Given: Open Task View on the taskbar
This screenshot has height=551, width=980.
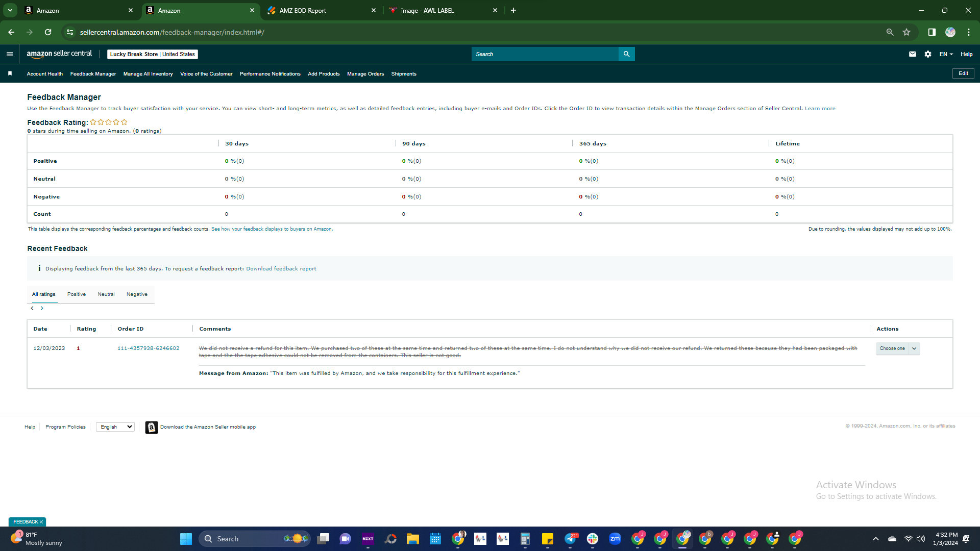Looking at the screenshot, I should point(323,539).
